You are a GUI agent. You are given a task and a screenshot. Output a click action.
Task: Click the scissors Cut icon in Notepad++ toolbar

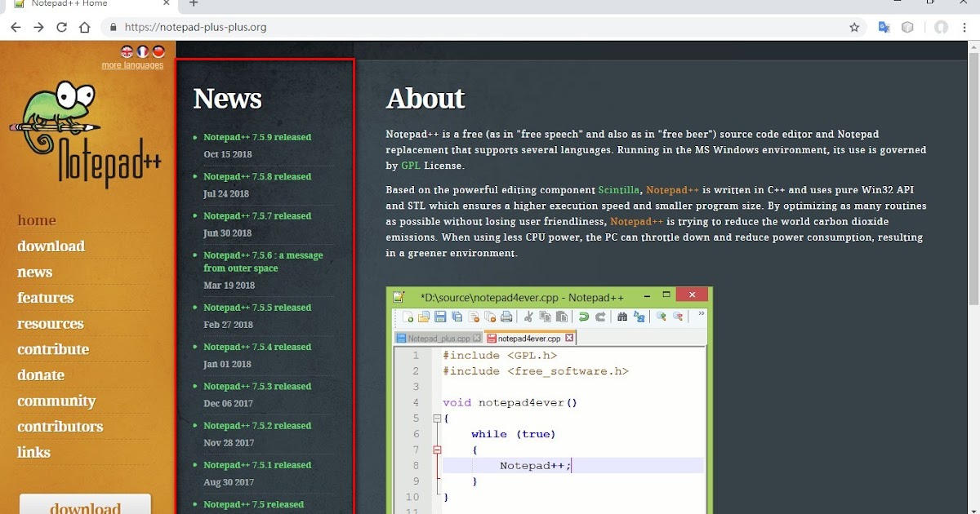529,317
